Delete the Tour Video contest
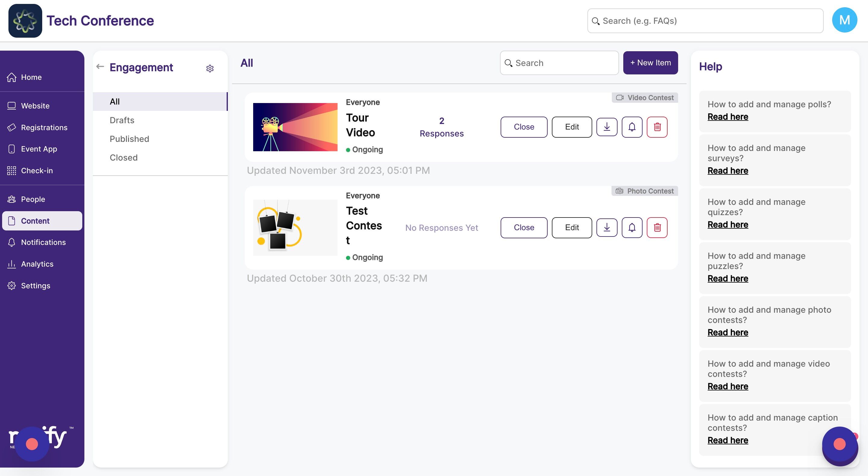Viewport: 868px width, 476px height. click(x=657, y=127)
